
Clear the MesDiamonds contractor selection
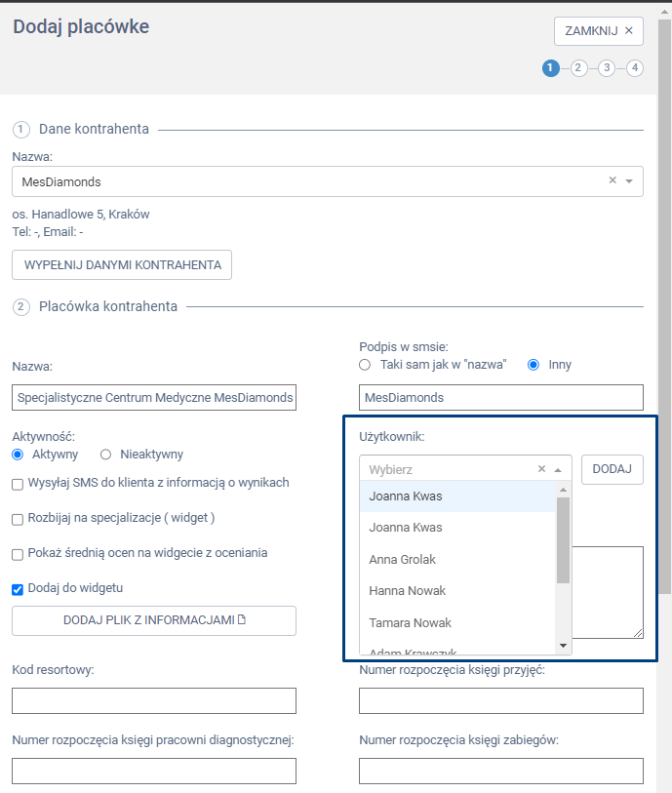coord(613,180)
